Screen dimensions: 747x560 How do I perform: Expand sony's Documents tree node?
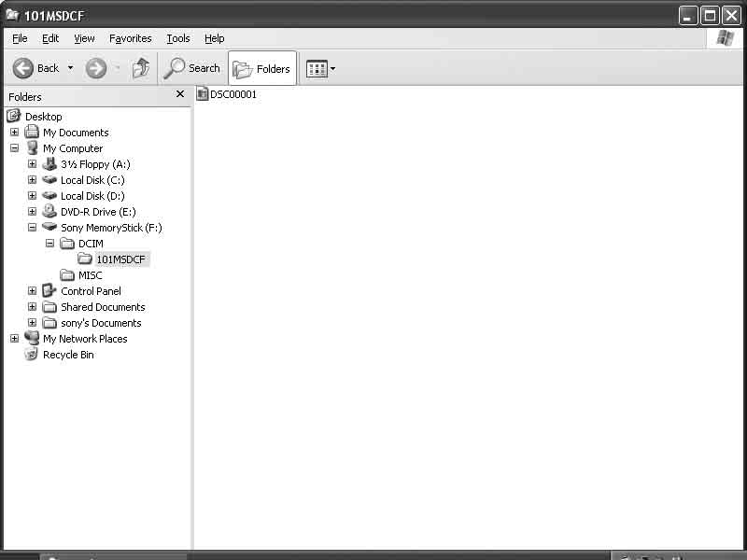click(x=32, y=322)
